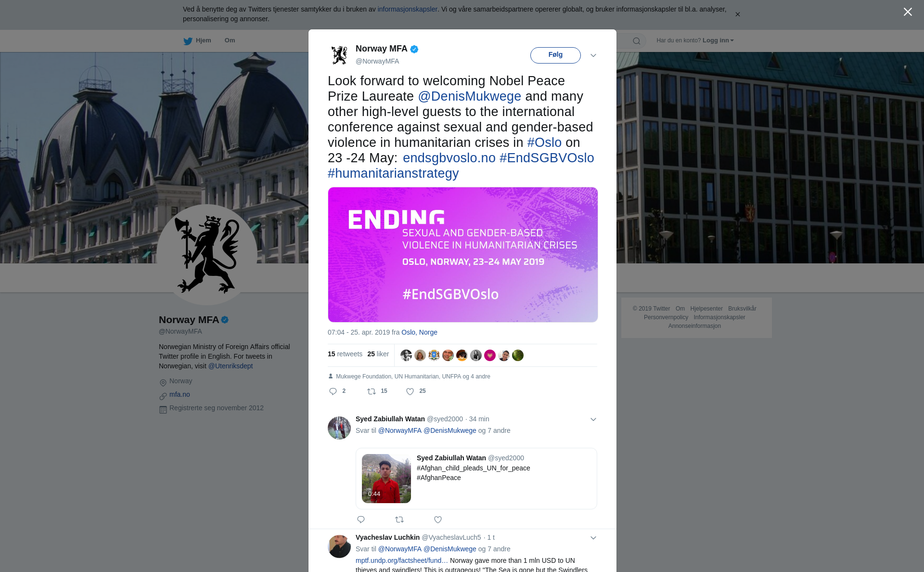Close the tweet overlay dialog
This screenshot has width=924, height=572.
[908, 12]
